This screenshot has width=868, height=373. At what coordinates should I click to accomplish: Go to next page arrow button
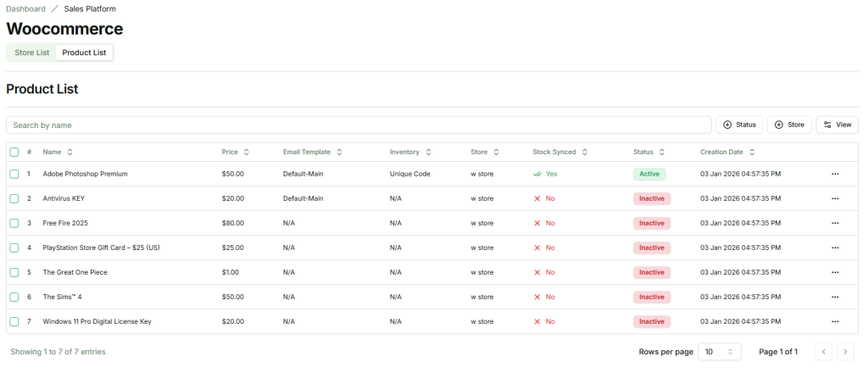(x=845, y=352)
